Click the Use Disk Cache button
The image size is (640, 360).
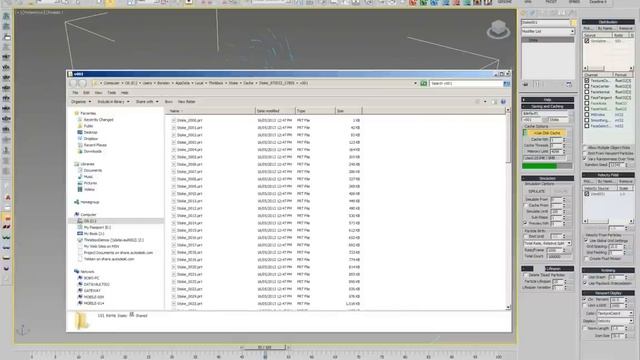[547, 133]
